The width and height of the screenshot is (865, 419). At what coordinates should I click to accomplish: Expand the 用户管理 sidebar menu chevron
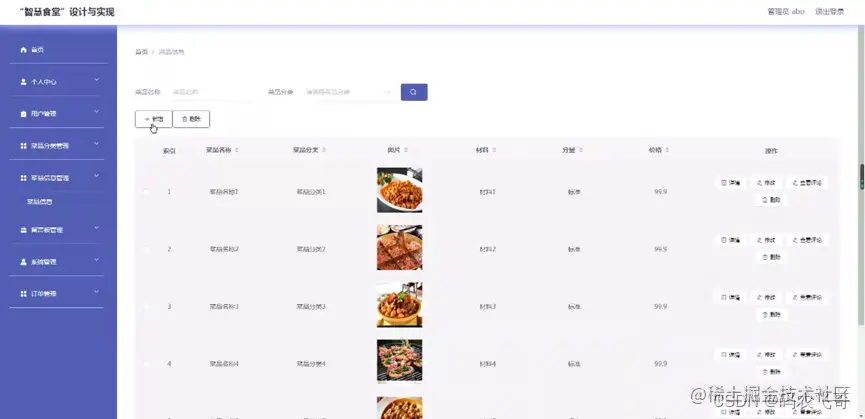[x=97, y=112]
